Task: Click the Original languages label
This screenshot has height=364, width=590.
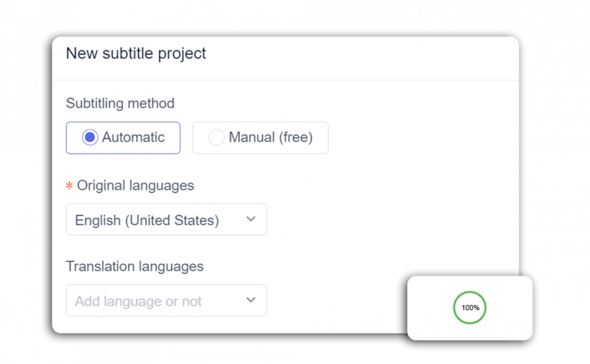Action: pyautogui.click(x=135, y=185)
